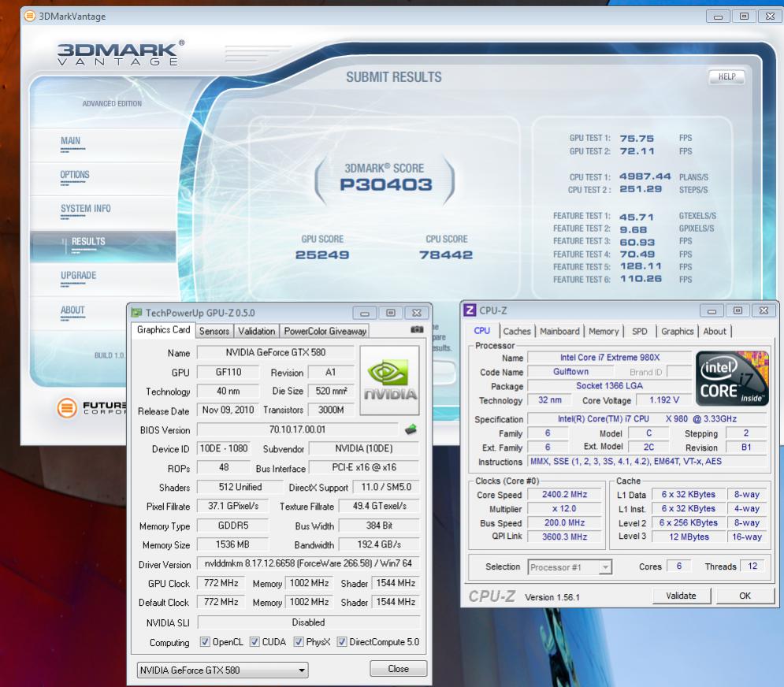Screen dimensions: 784x687
Task: Click the CPU-Z purple Z title icon
Action: pyautogui.click(x=470, y=310)
